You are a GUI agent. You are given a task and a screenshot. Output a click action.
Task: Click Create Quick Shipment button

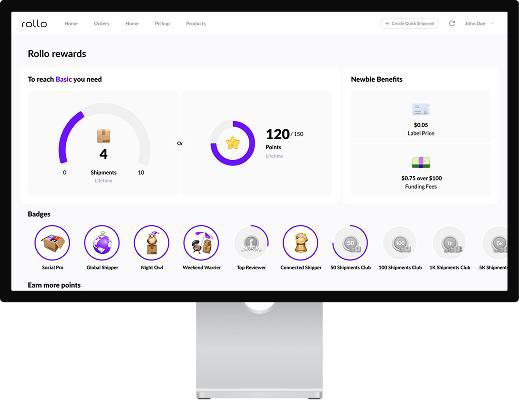tap(409, 24)
